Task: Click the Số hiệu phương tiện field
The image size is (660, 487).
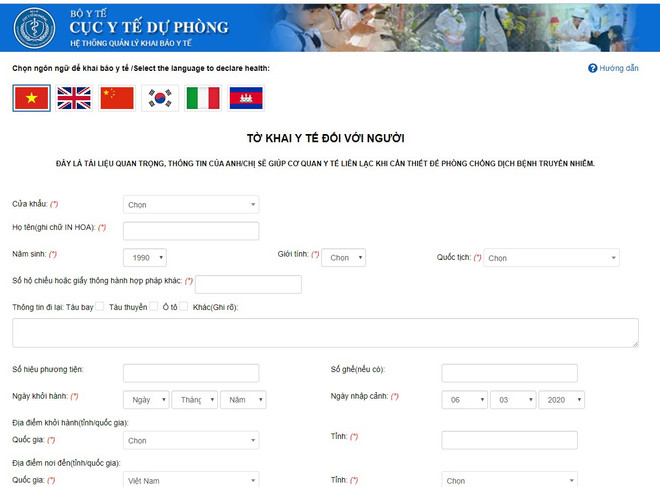Action: (x=191, y=373)
